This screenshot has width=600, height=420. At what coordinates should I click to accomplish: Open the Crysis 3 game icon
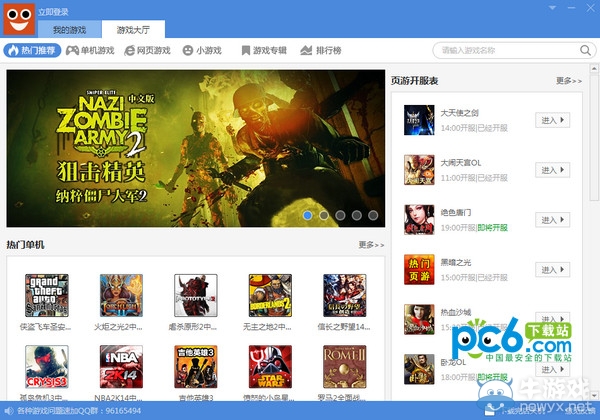click(x=47, y=367)
